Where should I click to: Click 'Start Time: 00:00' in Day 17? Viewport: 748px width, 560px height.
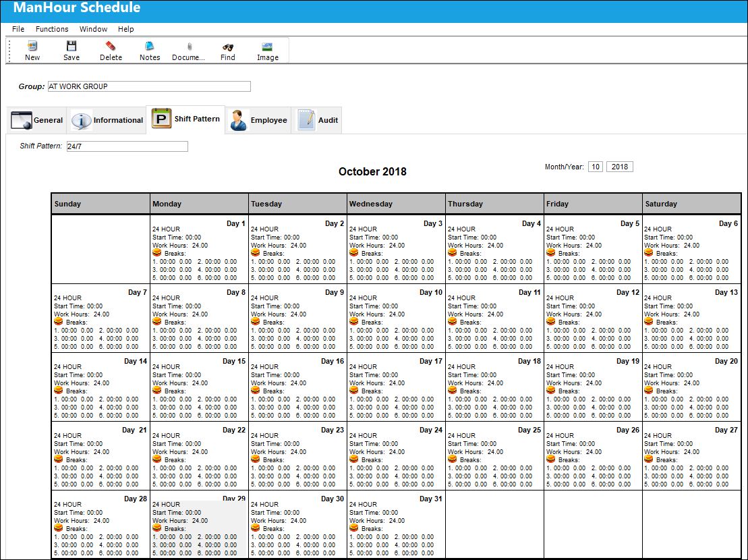point(374,375)
